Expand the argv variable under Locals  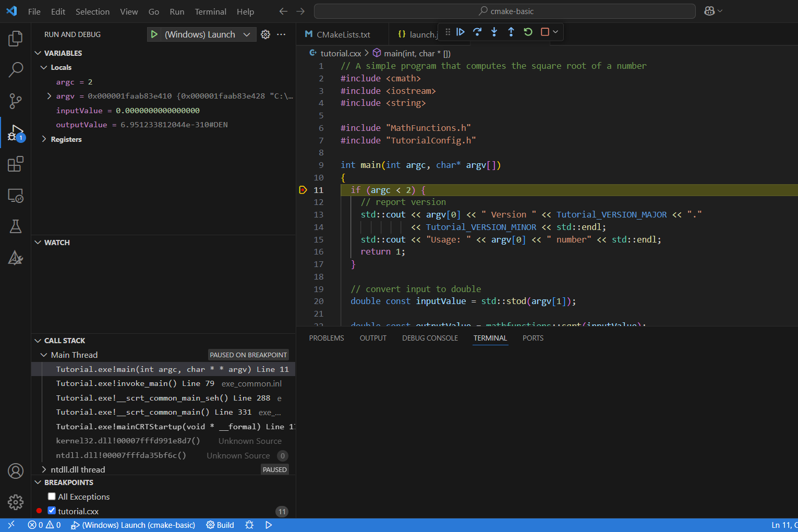click(x=49, y=96)
